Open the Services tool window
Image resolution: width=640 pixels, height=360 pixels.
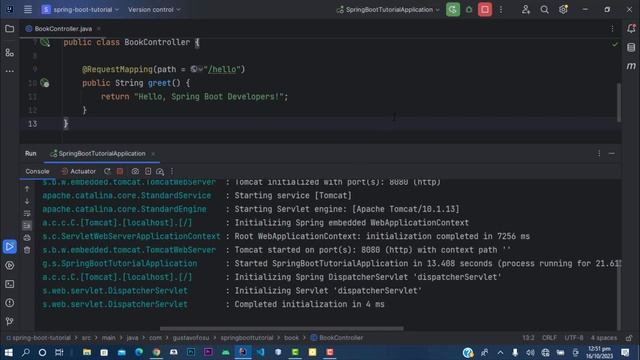click(9, 265)
